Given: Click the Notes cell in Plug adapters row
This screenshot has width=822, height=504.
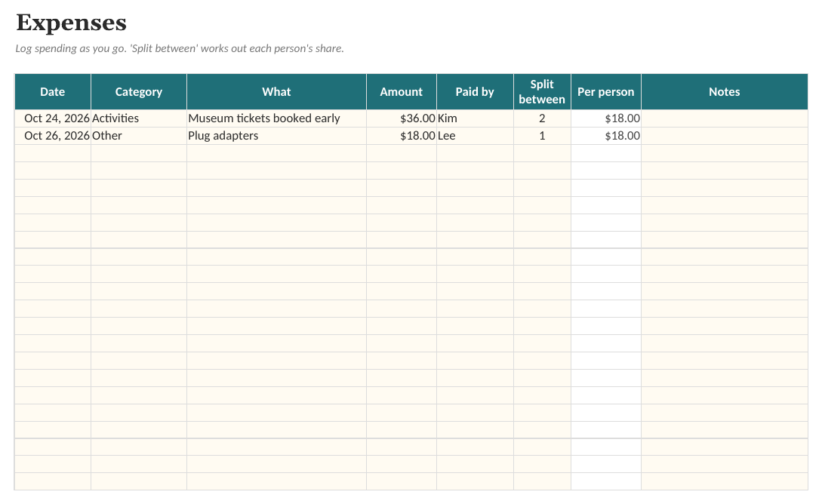Looking at the screenshot, I should (x=725, y=136).
